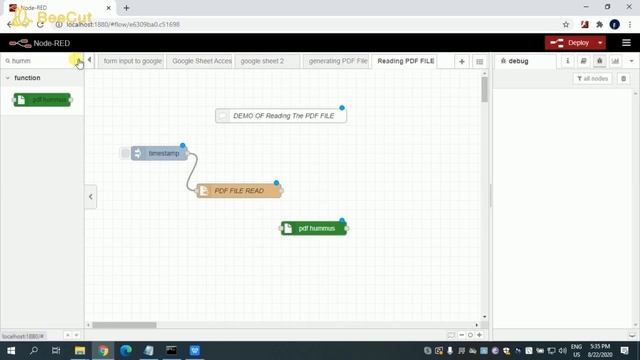
Task: Open a new browser tab
Action: 127,8
